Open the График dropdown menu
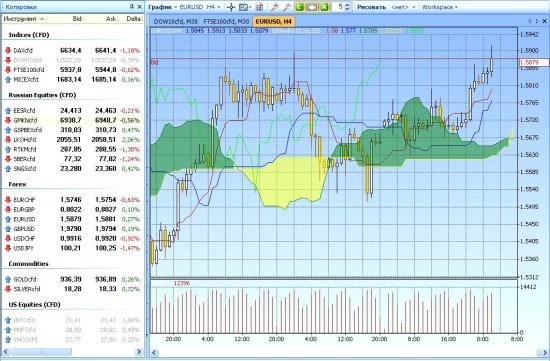Image resolution: width=550 pixels, height=361 pixels. [162, 7]
